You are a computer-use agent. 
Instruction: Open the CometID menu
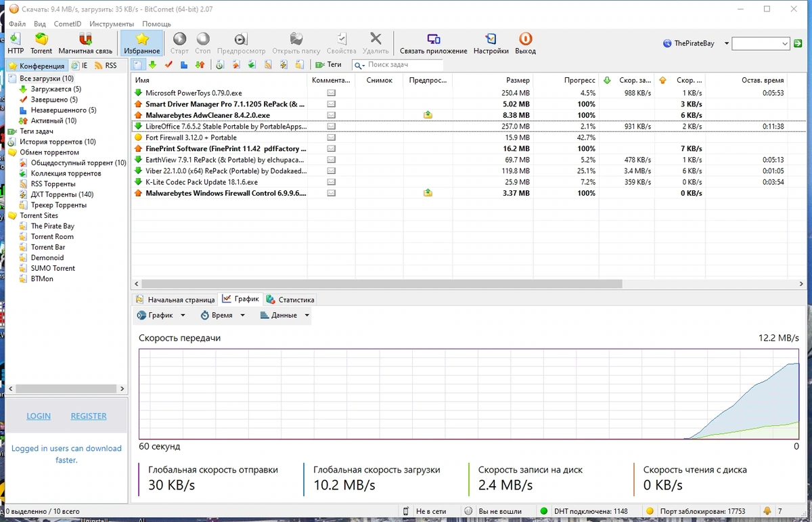click(68, 24)
